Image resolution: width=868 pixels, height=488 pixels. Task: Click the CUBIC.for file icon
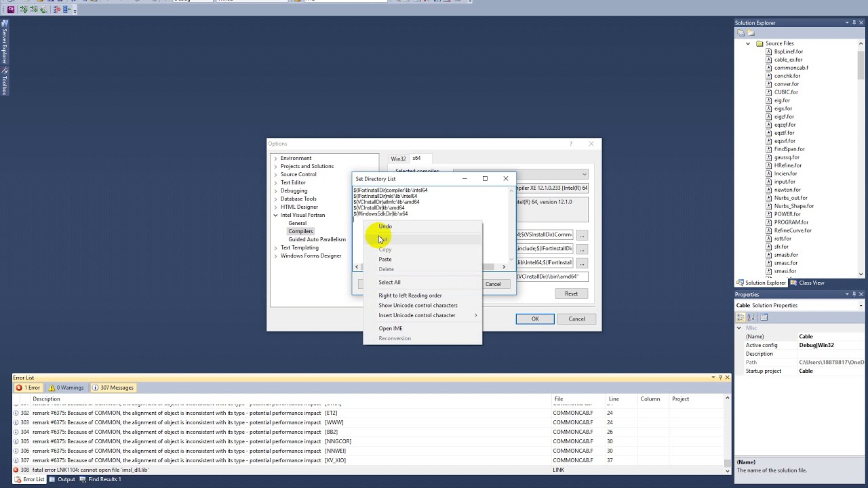(768, 92)
